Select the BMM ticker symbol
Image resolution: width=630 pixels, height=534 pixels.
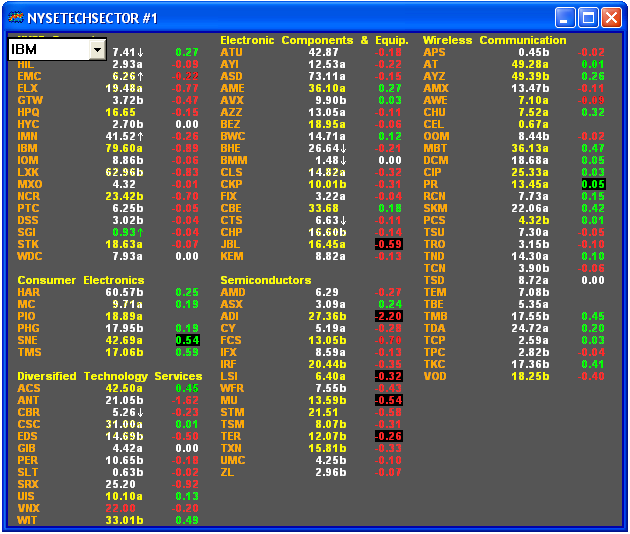(x=234, y=160)
